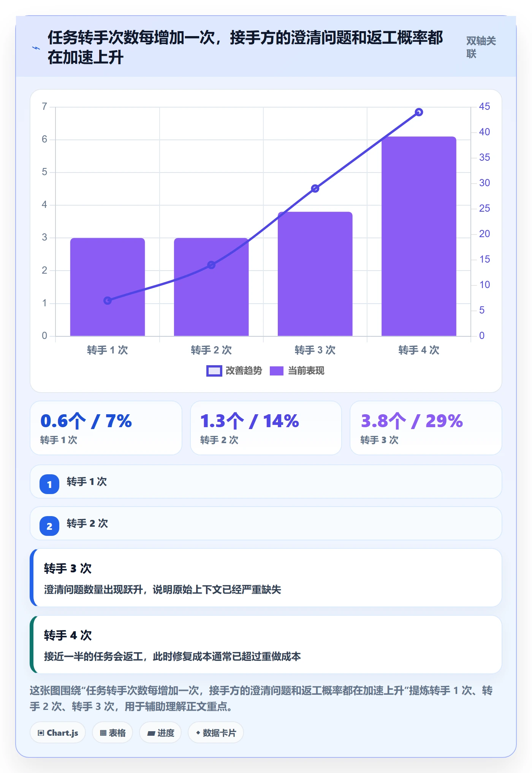532x773 pixels.
Task: Click the 进度 tag chip
Action: (160, 733)
